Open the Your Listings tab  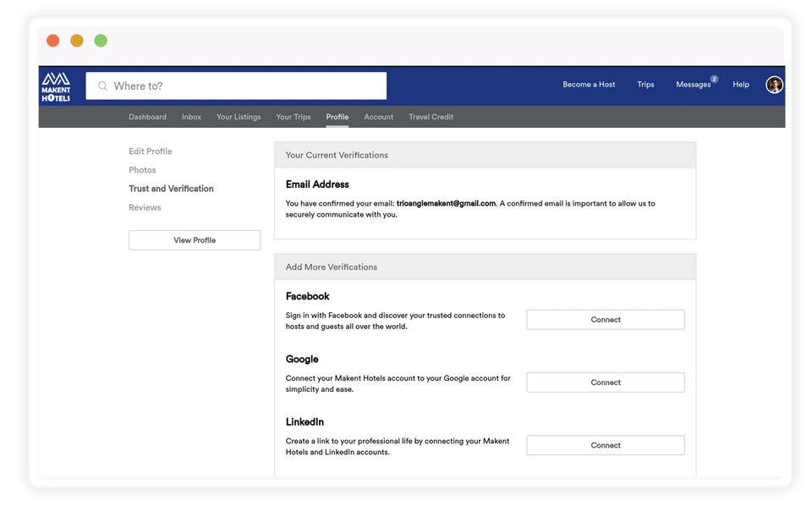point(239,117)
